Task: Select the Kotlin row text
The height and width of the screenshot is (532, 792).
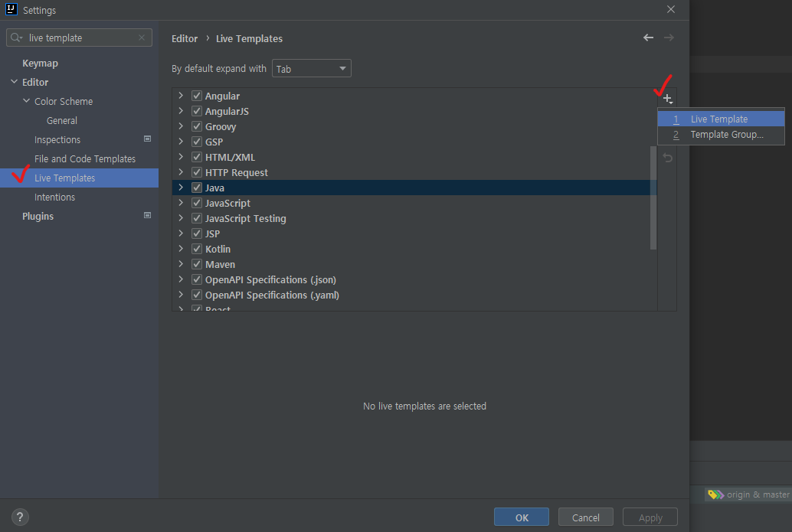Action: [x=218, y=249]
